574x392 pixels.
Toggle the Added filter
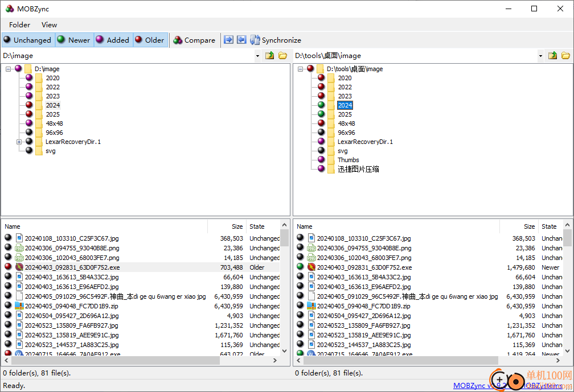113,40
